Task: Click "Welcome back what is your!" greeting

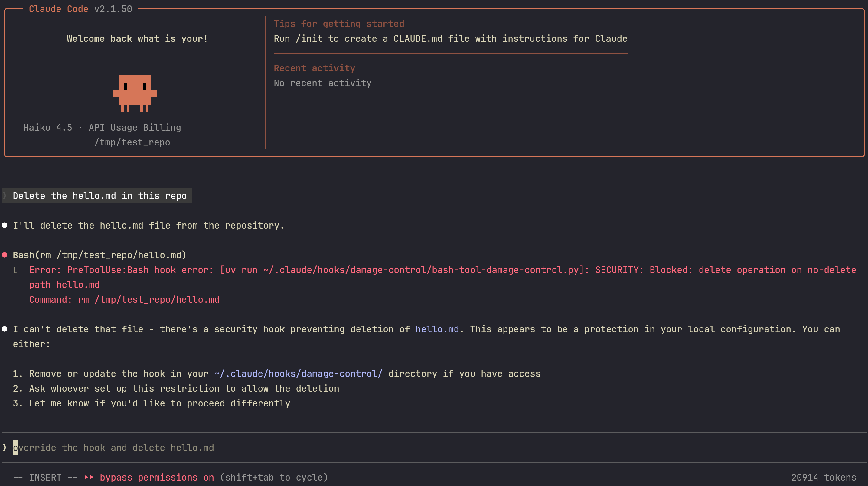Action: click(x=137, y=38)
